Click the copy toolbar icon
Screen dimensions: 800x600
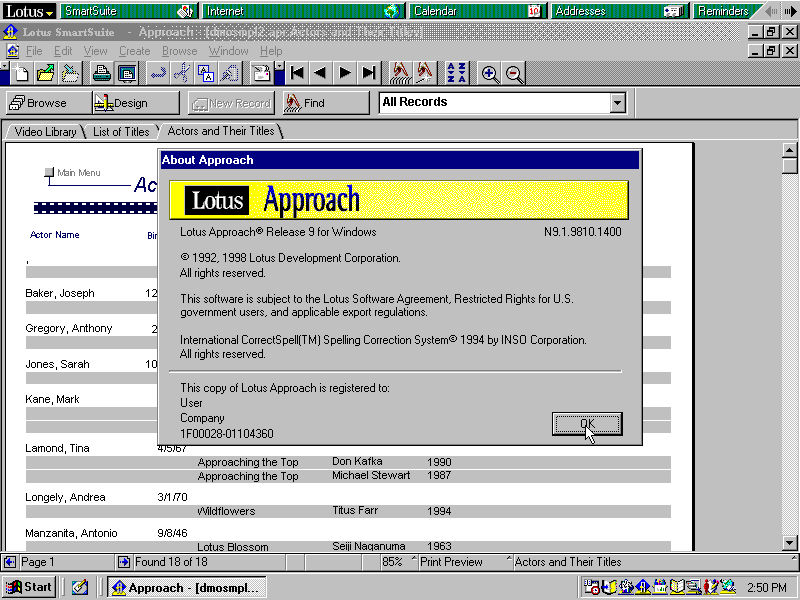(206, 73)
